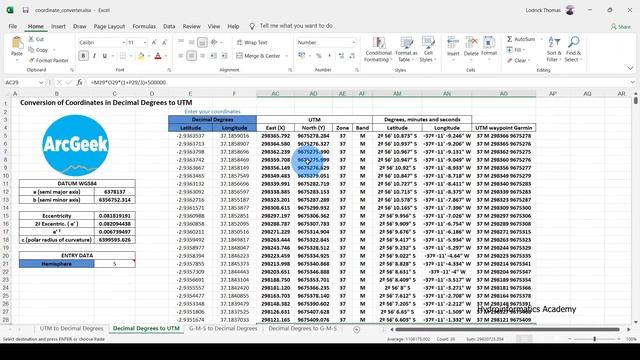This screenshot has height=360, width=640.
Task: Open Conditional Formatting menu
Action: pos(378,49)
